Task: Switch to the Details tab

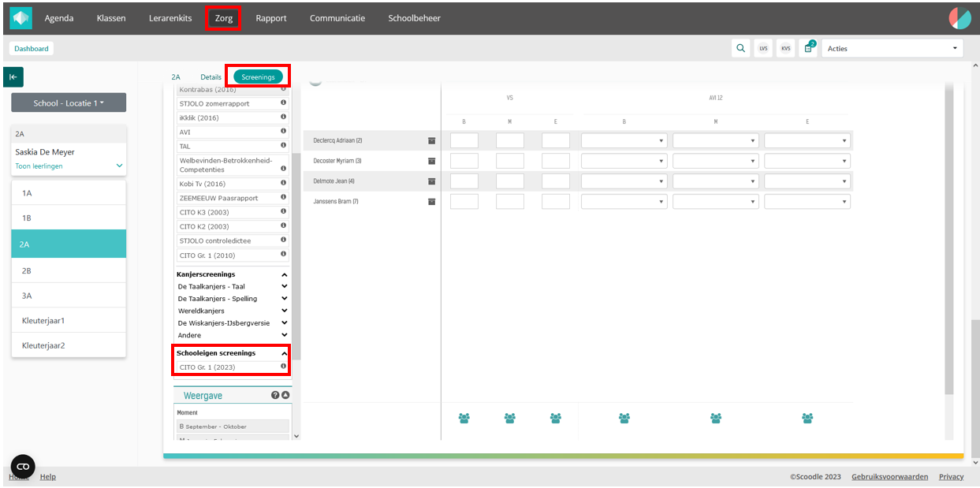Action: (x=211, y=77)
